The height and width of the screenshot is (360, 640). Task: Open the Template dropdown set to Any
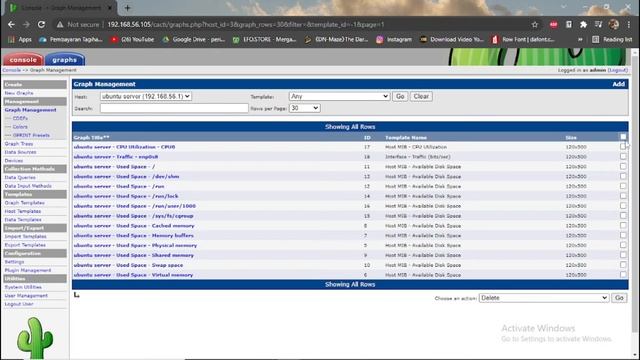[339, 96]
